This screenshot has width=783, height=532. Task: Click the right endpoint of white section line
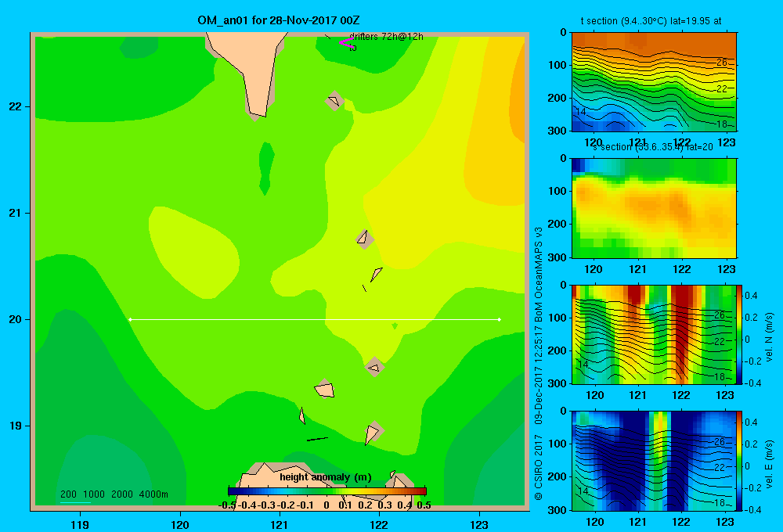coord(500,319)
